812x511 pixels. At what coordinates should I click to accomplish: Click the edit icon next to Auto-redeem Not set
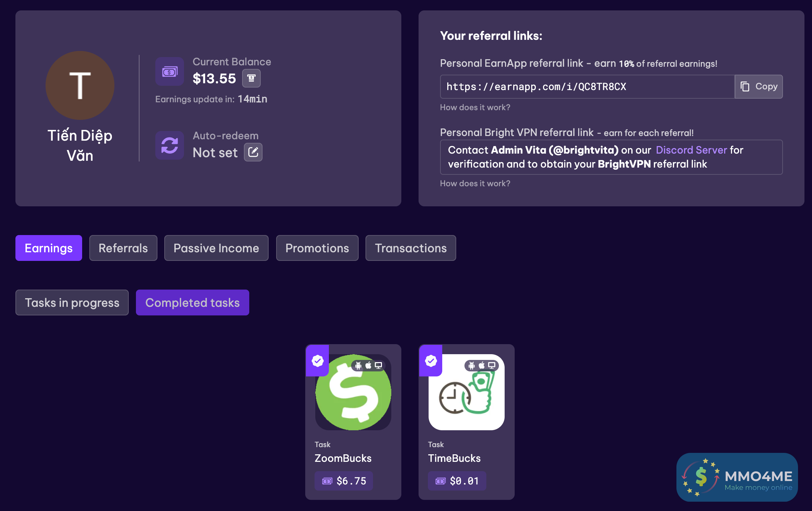253,153
